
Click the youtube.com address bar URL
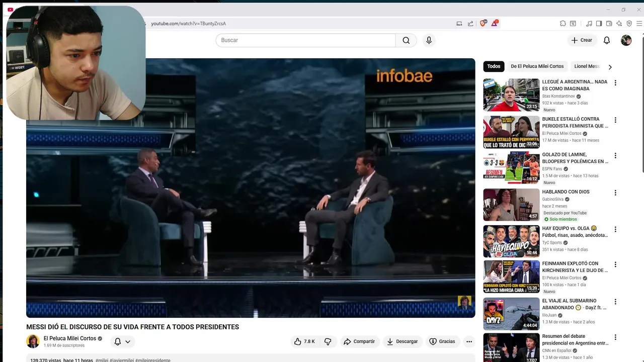click(x=189, y=24)
